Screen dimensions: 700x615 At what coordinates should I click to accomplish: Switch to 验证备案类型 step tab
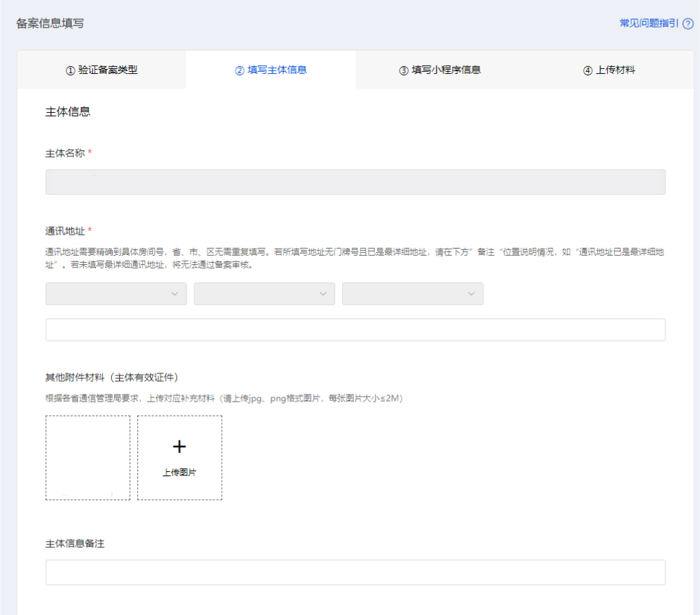coord(101,70)
